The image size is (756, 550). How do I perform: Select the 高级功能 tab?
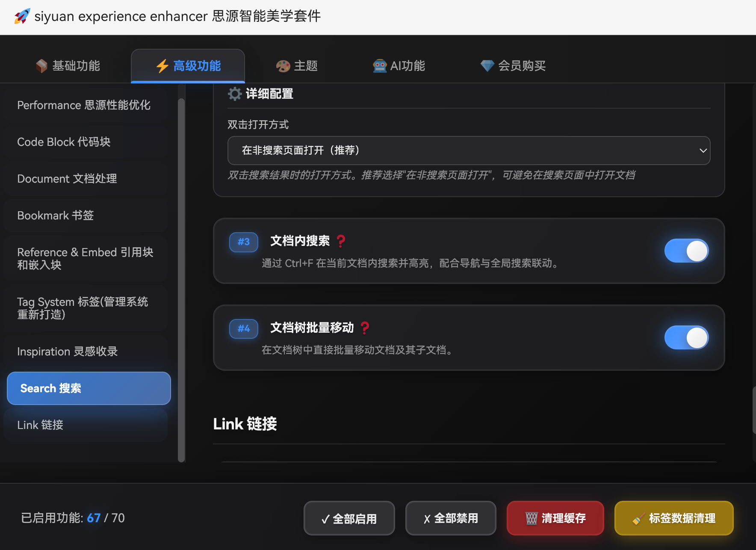(x=188, y=66)
